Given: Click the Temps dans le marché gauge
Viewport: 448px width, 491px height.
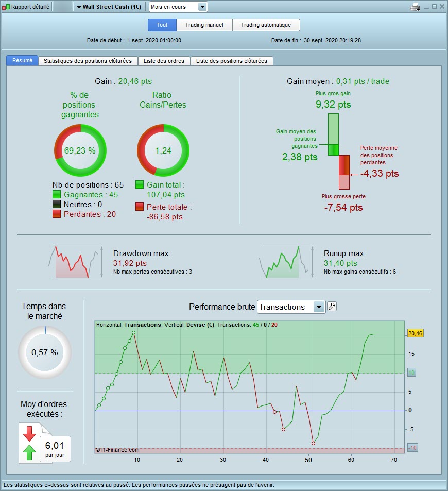Looking at the screenshot, I should (45, 352).
